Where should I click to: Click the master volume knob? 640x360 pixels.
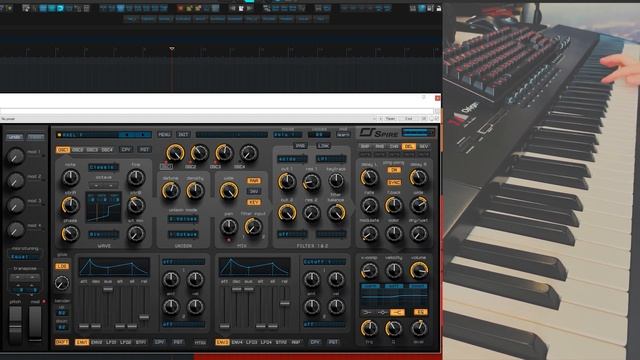tap(419, 270)
